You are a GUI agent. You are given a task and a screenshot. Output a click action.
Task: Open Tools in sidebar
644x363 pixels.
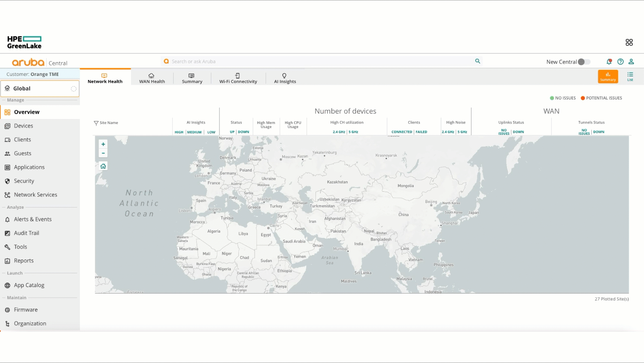pyautogui.click(x=40, y=247)
